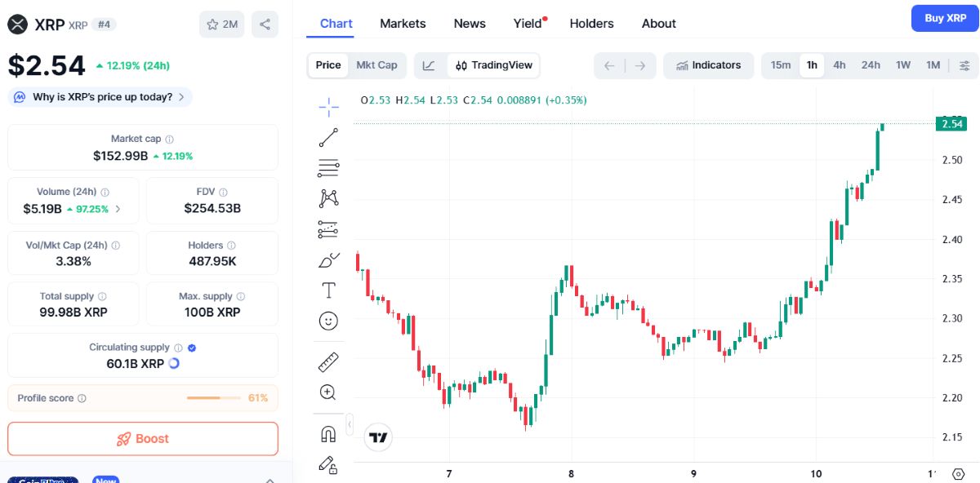
Task: Set chart interval to 24h
Action: 871,65
